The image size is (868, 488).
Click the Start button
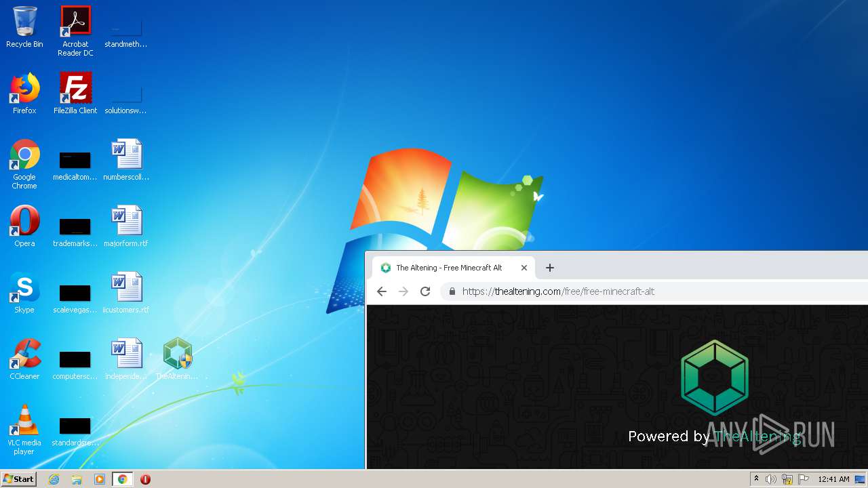(x=19, y=479)
